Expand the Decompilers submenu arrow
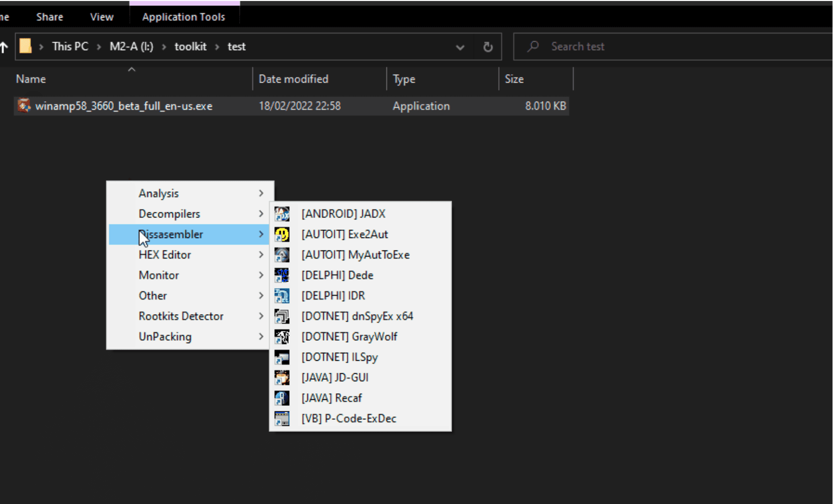This screenshot has height=504, width=833. pos(261,214)
